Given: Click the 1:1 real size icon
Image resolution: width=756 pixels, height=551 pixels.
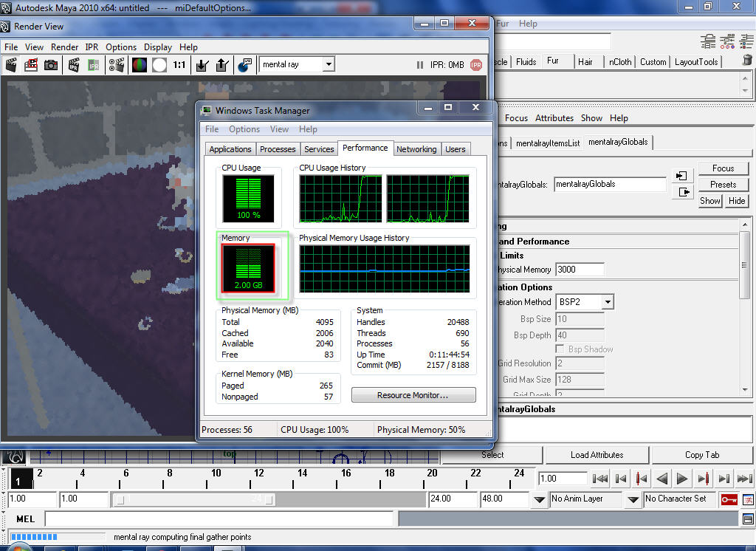Looking at the screenshot, I should 179,65.
